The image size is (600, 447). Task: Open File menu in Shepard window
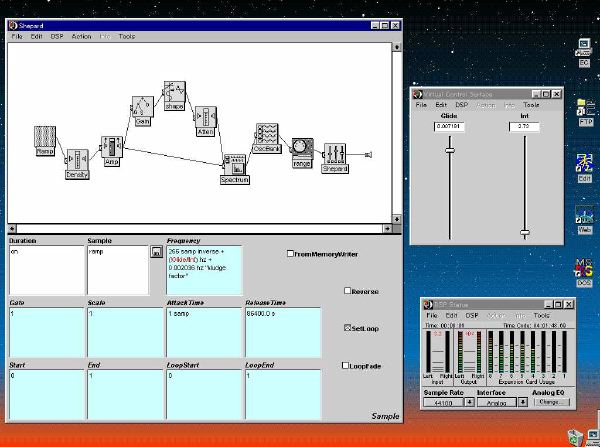17,36
